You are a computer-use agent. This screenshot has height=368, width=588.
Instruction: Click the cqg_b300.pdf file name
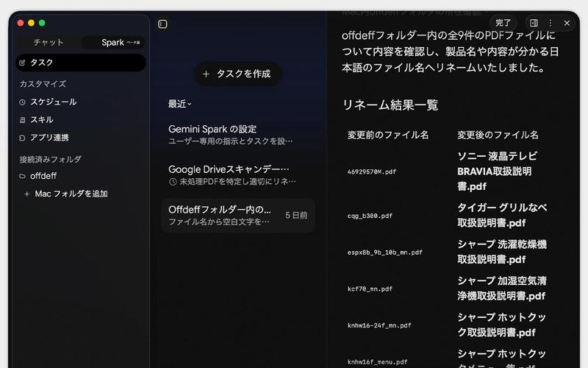click(370, 216)
